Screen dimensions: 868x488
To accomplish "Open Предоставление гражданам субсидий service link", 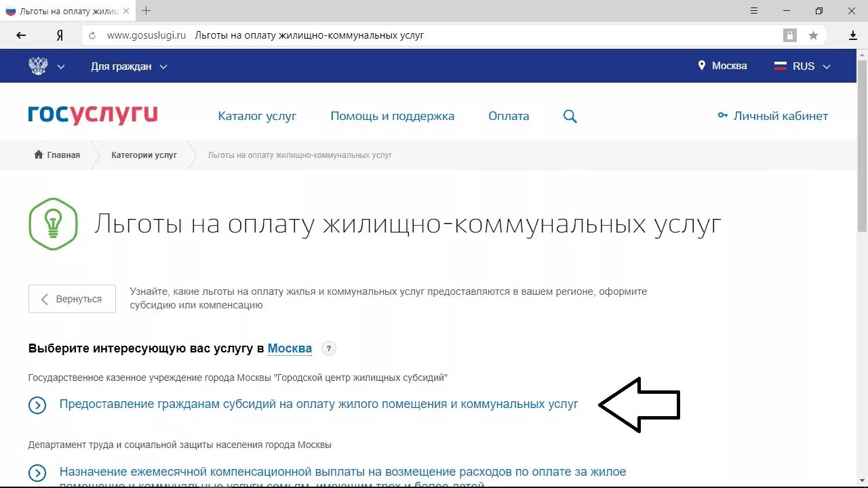I will (x=319, y=404).
